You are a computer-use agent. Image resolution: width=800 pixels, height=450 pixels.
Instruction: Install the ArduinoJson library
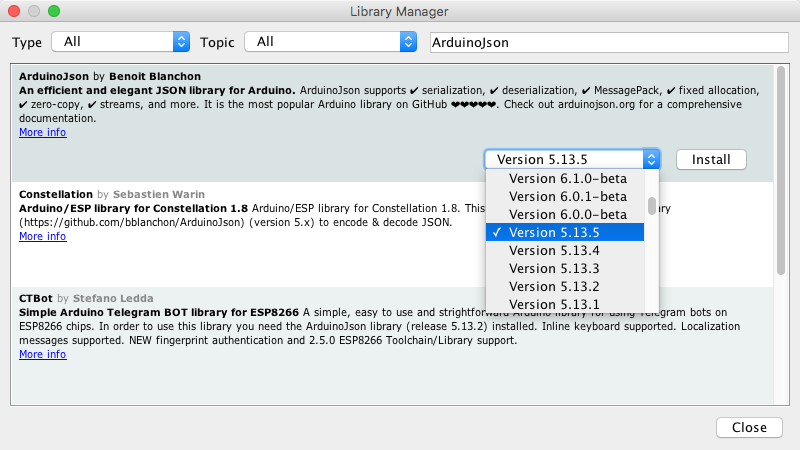[x=711, y=159]
